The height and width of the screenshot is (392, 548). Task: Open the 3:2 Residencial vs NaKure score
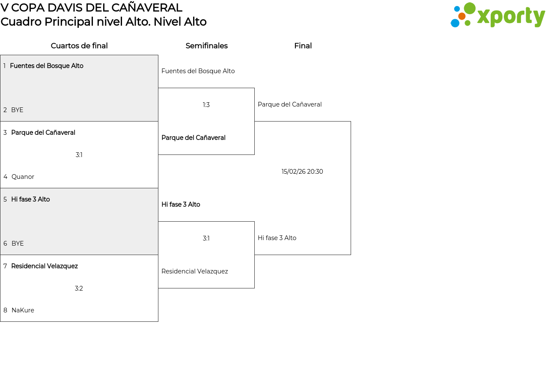point(79,288)
